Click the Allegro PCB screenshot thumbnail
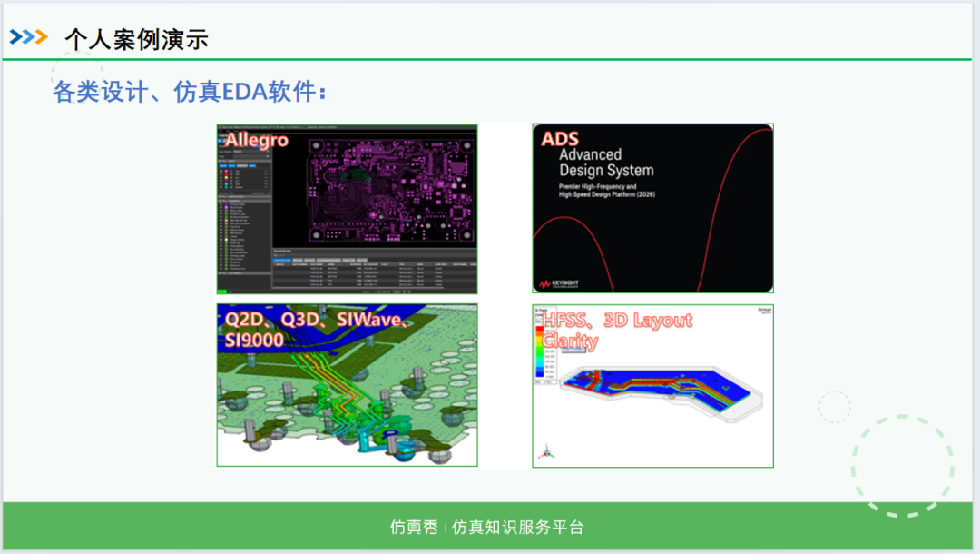Image resolution: width=980 pixels, height=554 pixels. (347, 209)
